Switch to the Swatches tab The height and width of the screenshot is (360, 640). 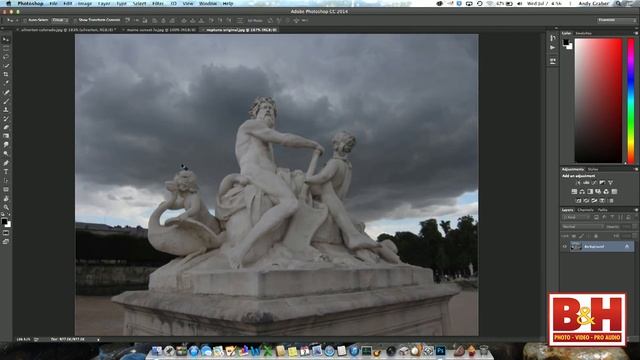[583, 33]
